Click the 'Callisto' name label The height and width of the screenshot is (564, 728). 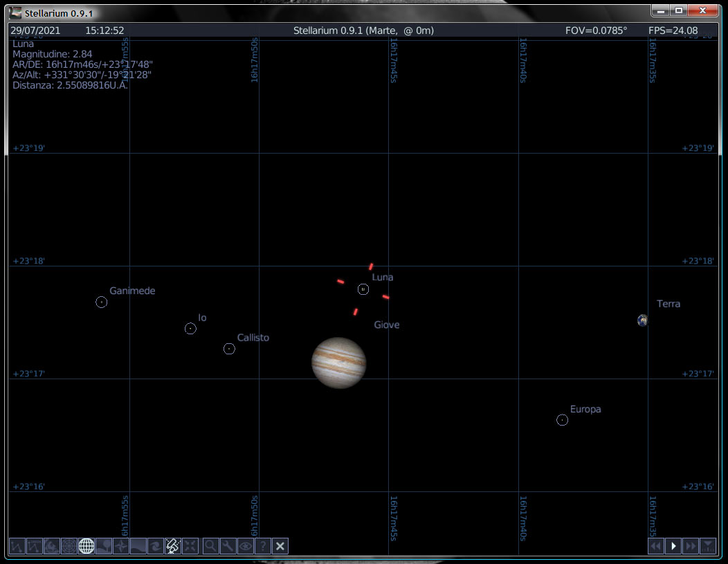point(253,338)
